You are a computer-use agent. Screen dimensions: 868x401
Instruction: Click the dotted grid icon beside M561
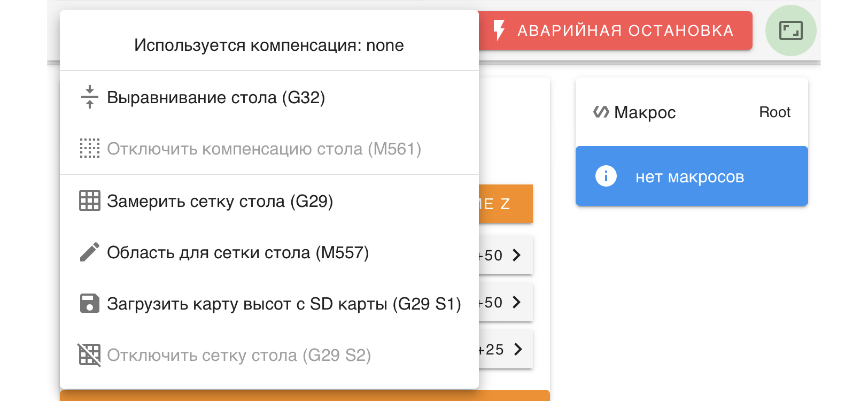(90, 149)
